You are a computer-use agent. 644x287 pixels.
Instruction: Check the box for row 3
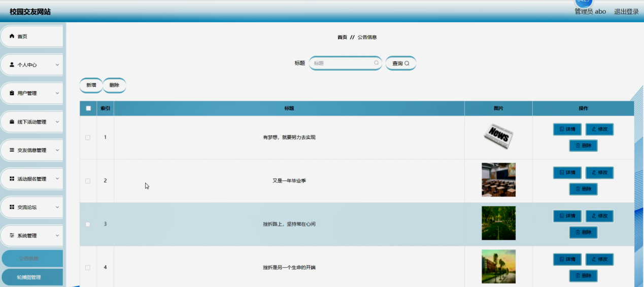tap(88, 224)
